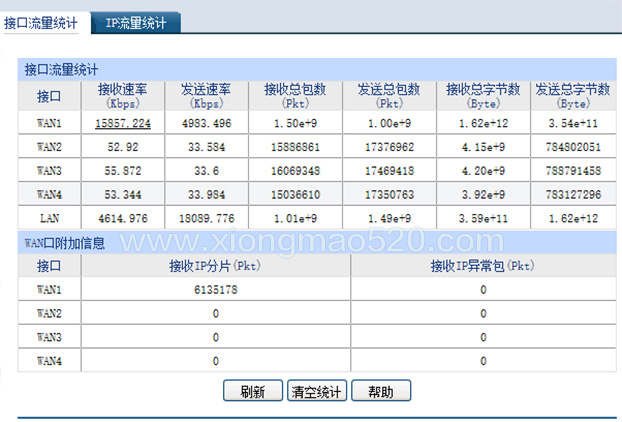Click the underlined 15857.224 receive rate link
This screenshot has height=422, width=622.
(123, 123)
